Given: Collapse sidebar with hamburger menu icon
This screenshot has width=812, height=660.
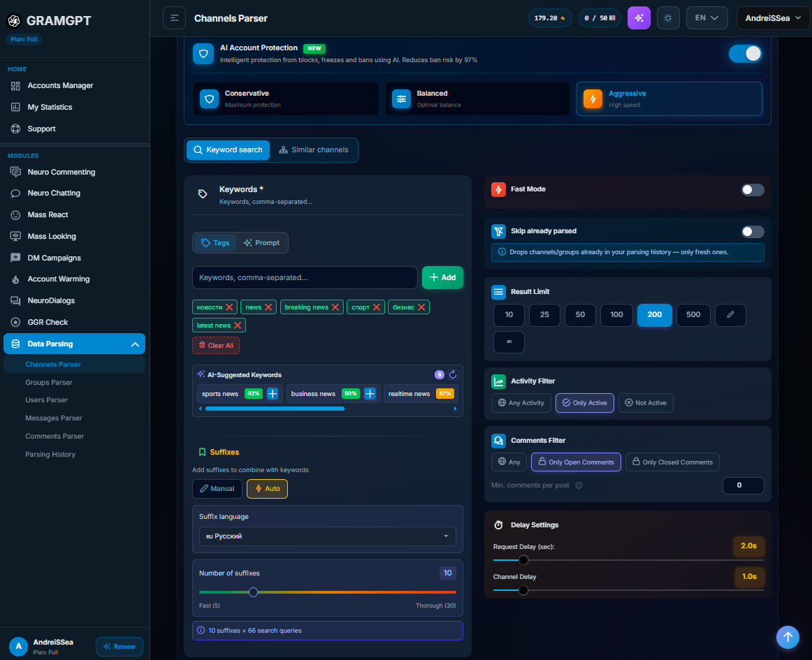Looking at the screenshot, I should 174,18.
